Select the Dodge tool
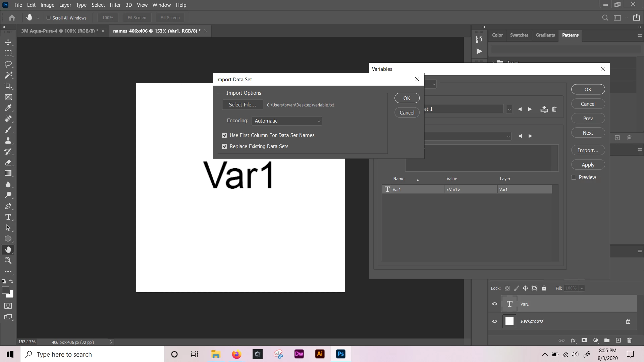The width and height of the screenshot is (644, 362). click(8, 195)
